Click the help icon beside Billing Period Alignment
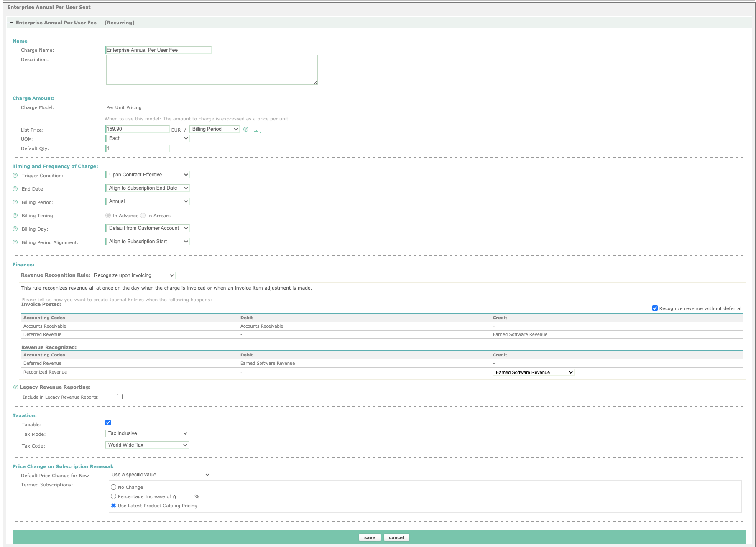The width and height of the screenshot is (756, 547). pos(15,242)
